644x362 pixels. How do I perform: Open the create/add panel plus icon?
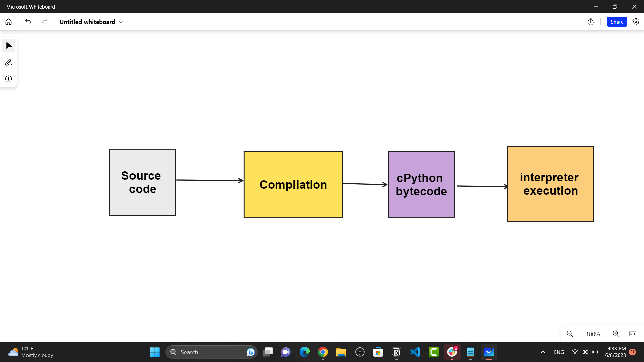click(x=9, y=79)
